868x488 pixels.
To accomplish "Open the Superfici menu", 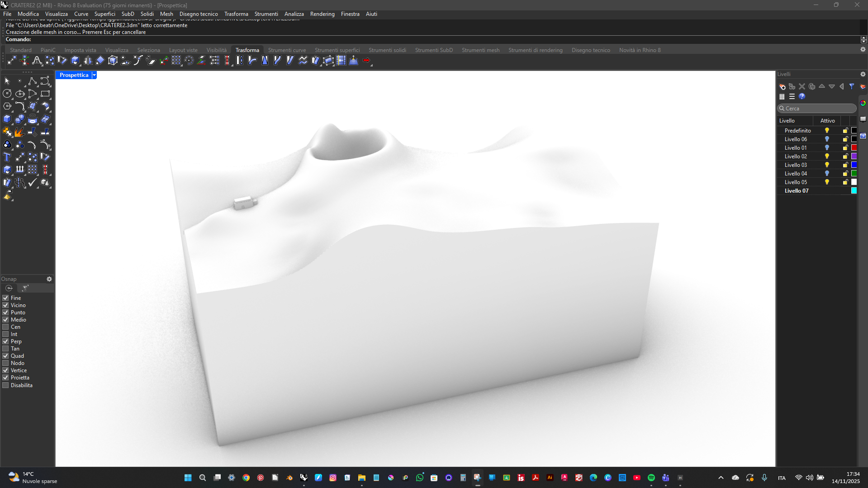I will click(104, 14).
